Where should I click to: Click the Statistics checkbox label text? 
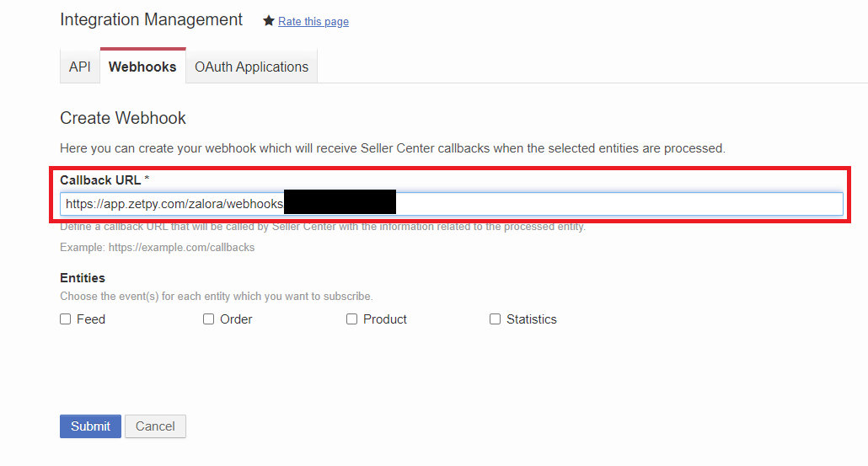[x=531, y=319]
